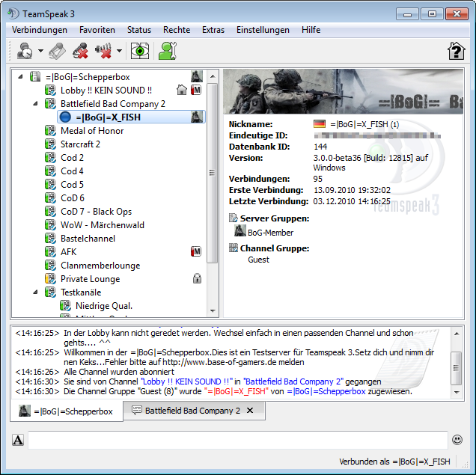Click the green eye subscribe channels icon
The height and width of the screenshot is (475, 476).
tap(139, 51)
